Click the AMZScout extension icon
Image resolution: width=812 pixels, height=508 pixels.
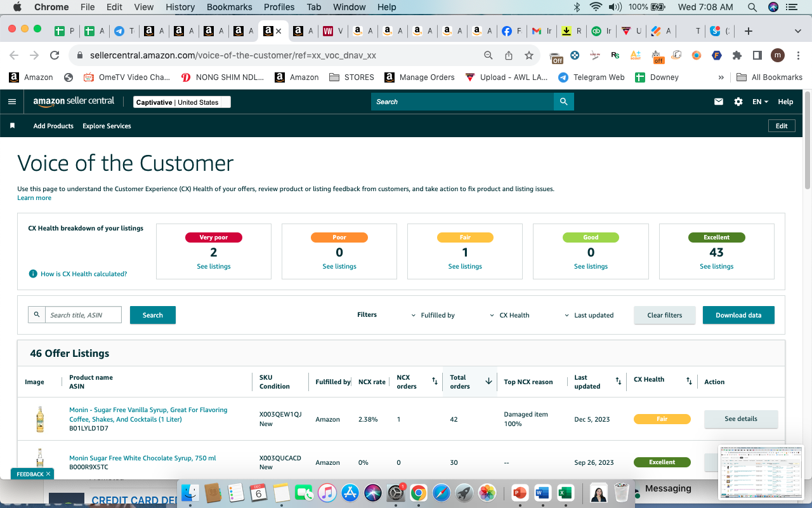pos(636,55)
